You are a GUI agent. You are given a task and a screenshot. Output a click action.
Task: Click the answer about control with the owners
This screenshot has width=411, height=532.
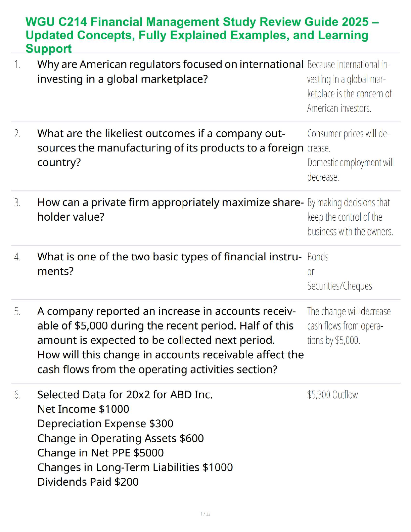pyautogui.click(x=350, y=217)
